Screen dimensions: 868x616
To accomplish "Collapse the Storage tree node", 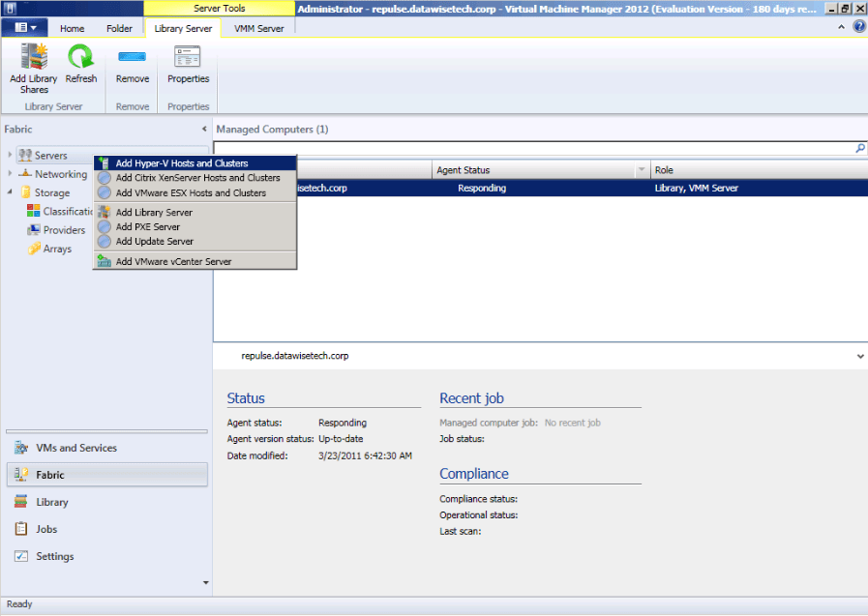I will tap(10, 191).
